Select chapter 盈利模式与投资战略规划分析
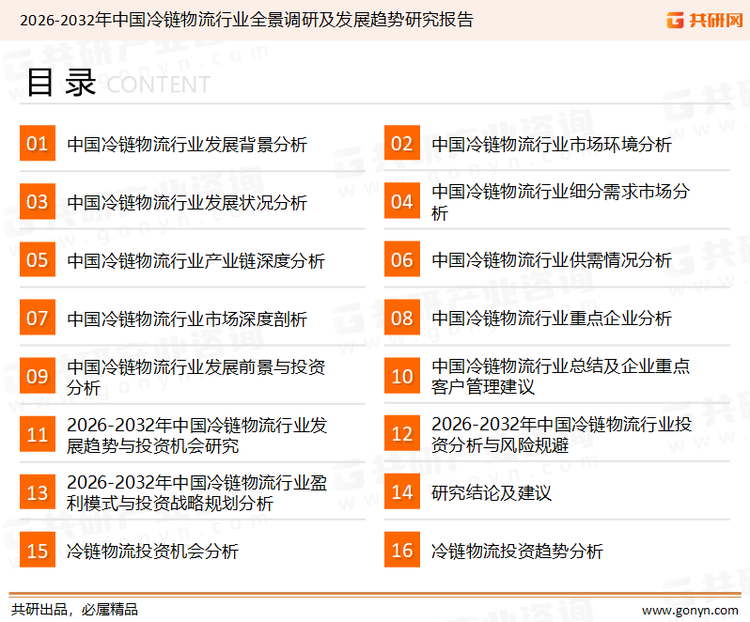The height and width of the screenshot is (622, 750). (196, 492)
